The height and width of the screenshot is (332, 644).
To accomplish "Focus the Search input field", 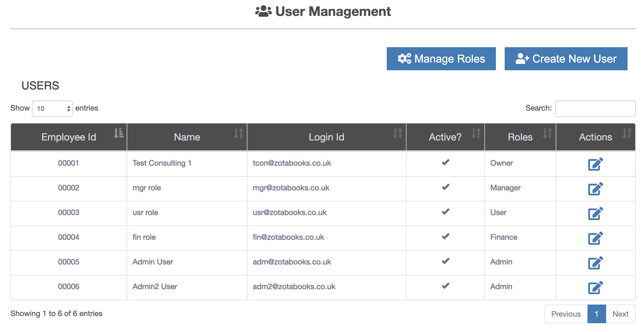I will pyautogui.click(x=595, y=109).
